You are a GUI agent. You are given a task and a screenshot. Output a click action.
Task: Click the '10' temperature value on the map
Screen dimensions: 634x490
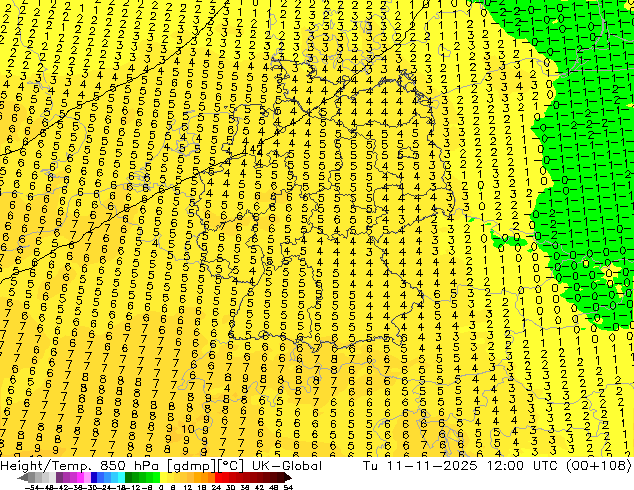point(188,429)
